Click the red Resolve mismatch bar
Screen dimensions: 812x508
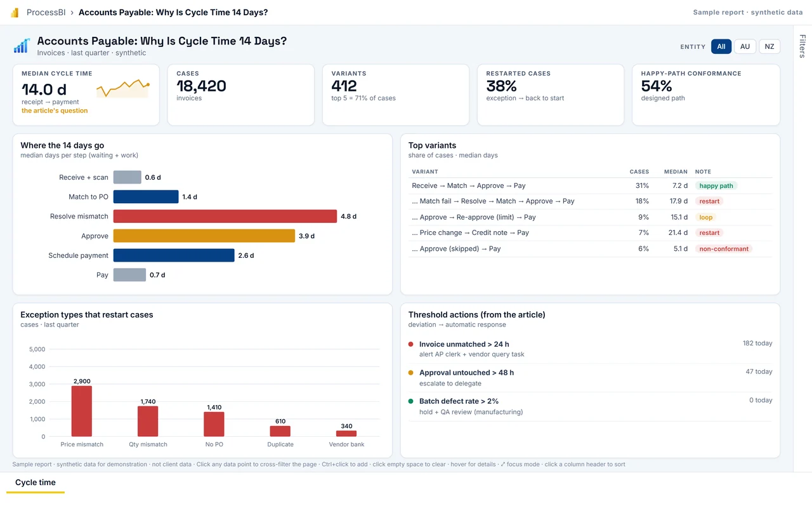[x=225, y=217]
